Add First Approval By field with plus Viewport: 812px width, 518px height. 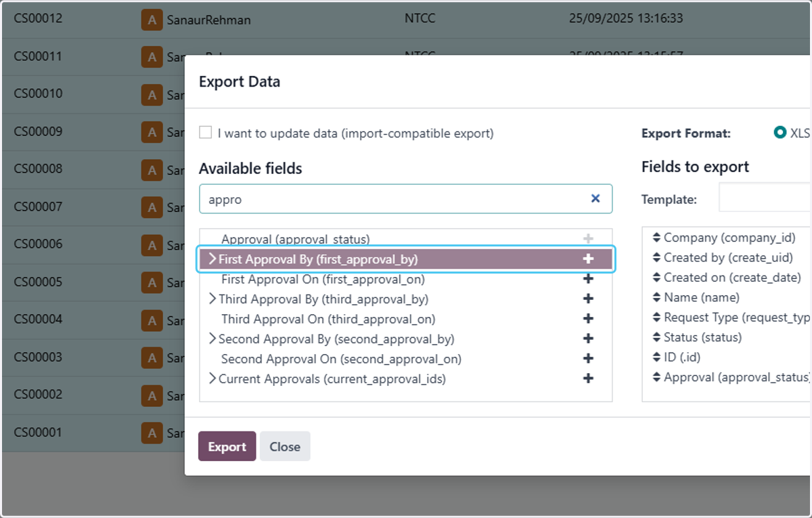[588, 259]
